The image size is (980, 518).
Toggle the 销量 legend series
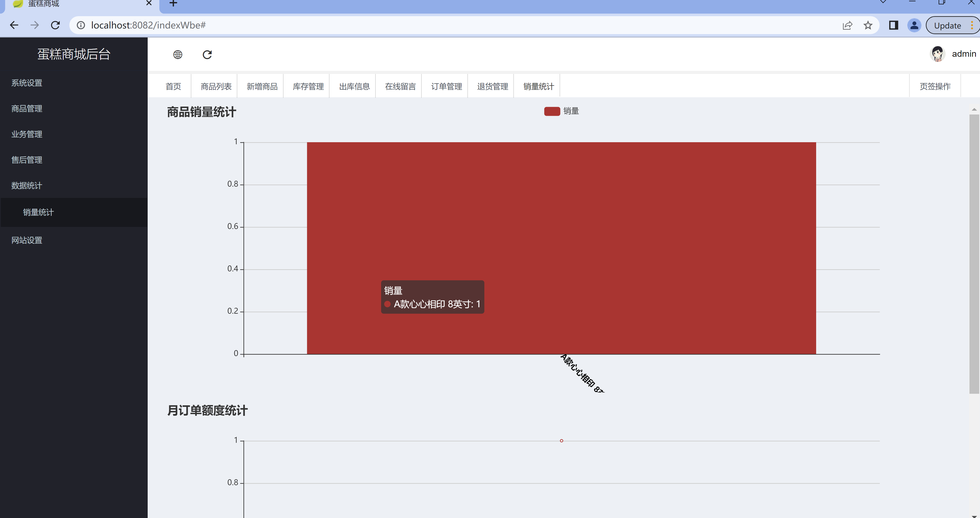pos(561,111)
